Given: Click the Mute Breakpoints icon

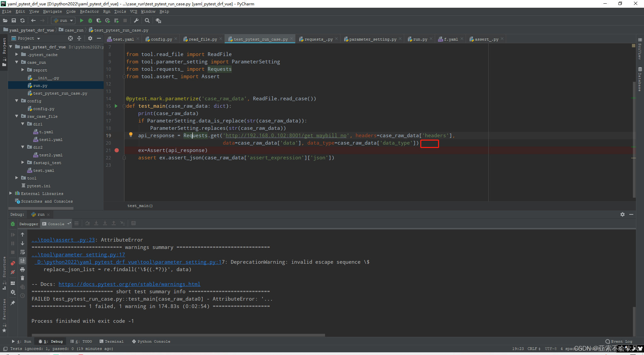Looking at the screenshot, I should [x=13, y=272].
